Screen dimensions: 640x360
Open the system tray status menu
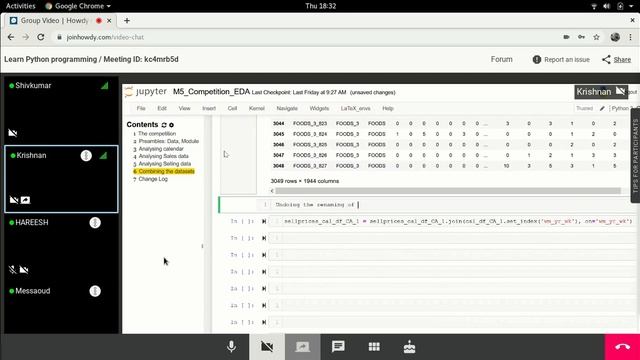612,6
